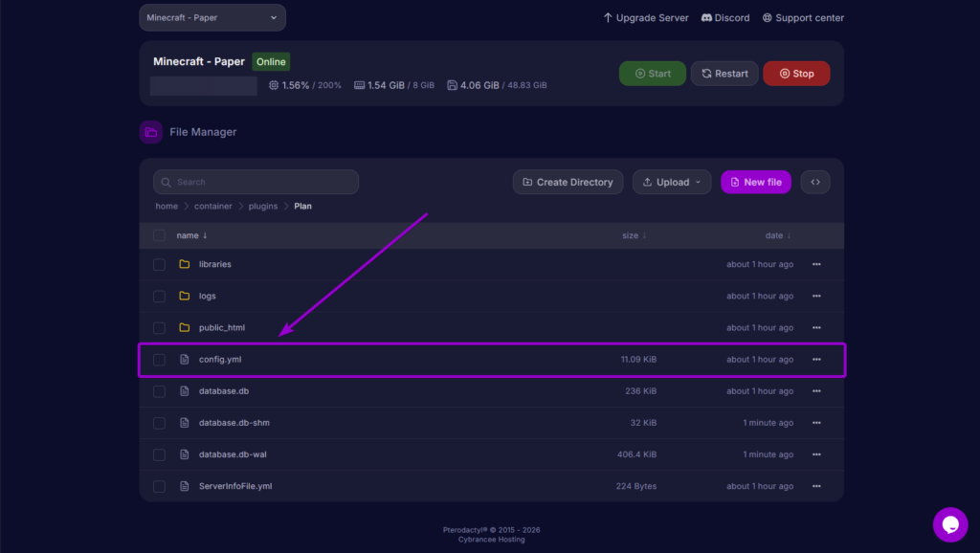This screenshot has width=980, height=553.
Task: Click the file icon beside config.yml
Action: point(185,359)
